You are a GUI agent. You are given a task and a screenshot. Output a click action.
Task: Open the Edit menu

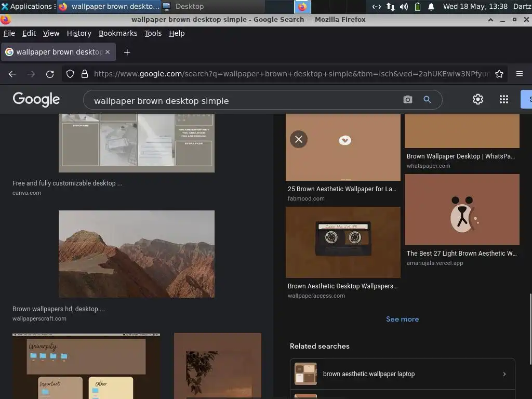coord(29,33)
